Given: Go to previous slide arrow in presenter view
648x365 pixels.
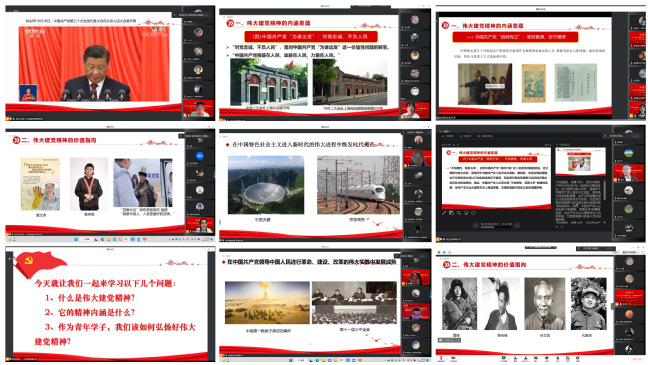Looking at the screenshot, I should click(476, 225).
